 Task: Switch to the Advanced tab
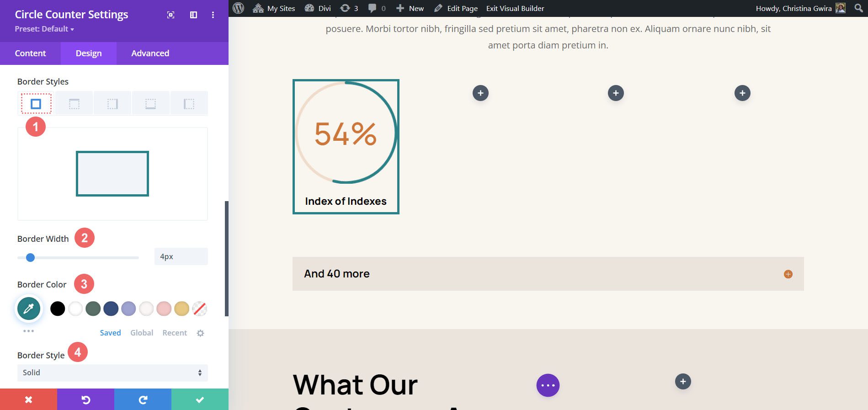pos(150,53)
